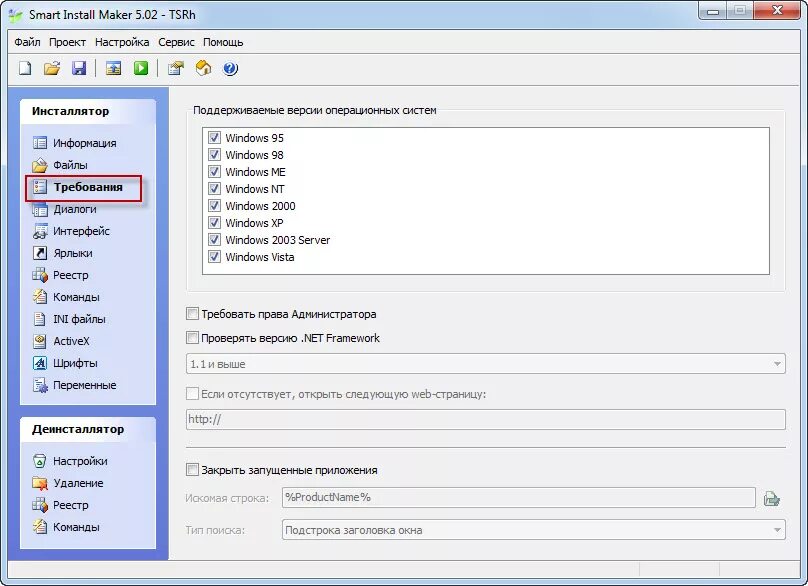Uncheck Windows 2000 checkbox
Viewport: 808px width, 586px height.
pos(214,206)
